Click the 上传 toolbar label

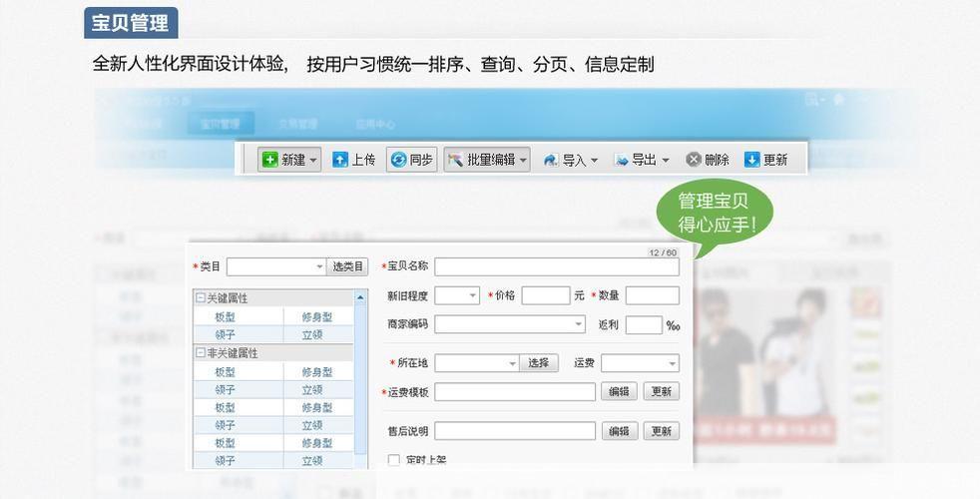(x=363, y=160)
